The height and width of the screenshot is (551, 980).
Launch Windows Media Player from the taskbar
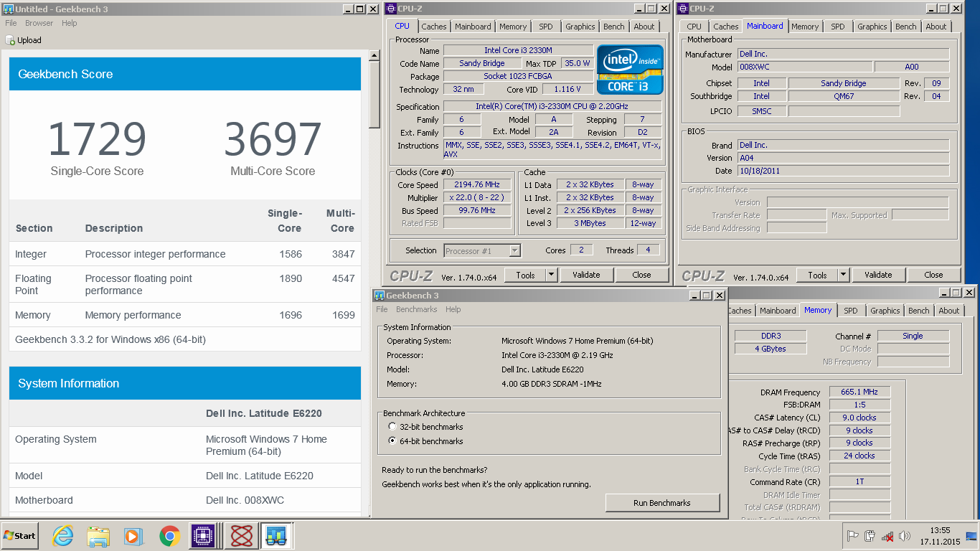pos(133,536)
